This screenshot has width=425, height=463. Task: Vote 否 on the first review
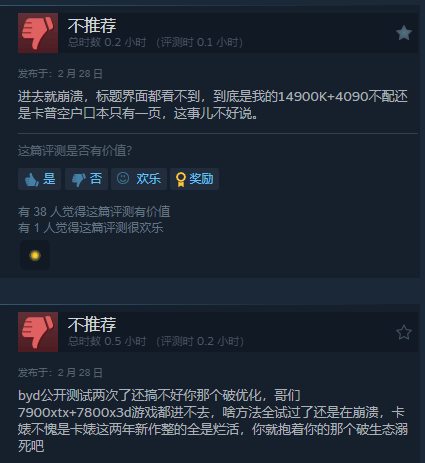[x=86, y=179]
